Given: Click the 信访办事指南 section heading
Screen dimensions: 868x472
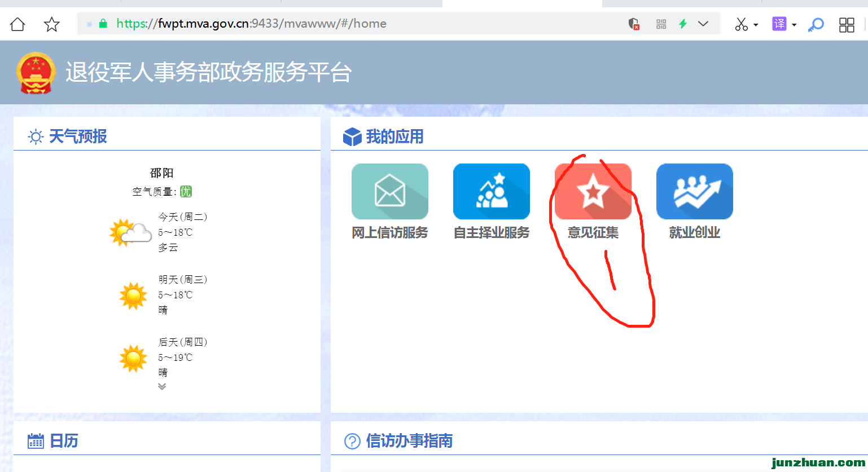Looking at the screenshot, I should click(409, 440).
